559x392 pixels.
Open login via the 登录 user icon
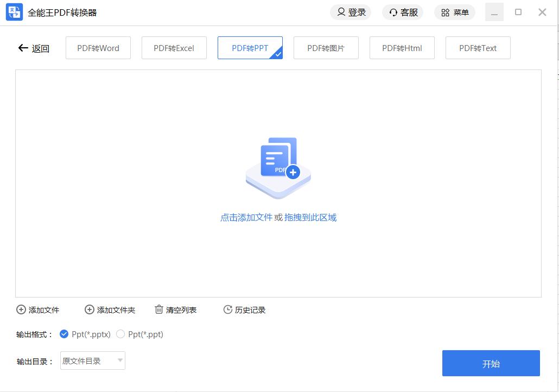[x=341, y=12]
